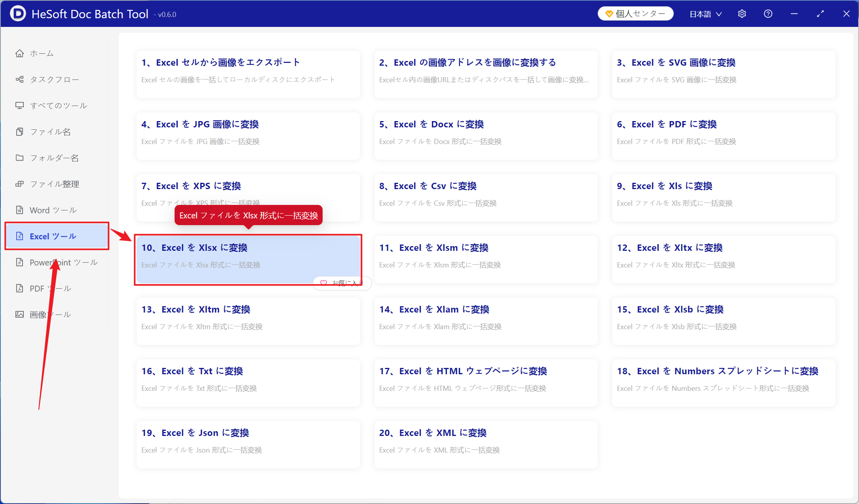
Task: Open Excel を JPG 画像に変換 tool
Action: click(248, 136)
